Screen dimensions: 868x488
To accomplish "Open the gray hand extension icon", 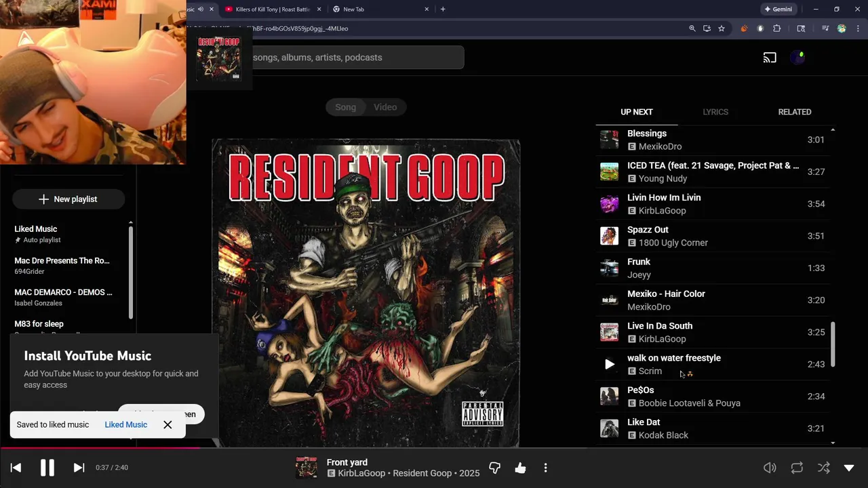I will [x=760, y=28].
